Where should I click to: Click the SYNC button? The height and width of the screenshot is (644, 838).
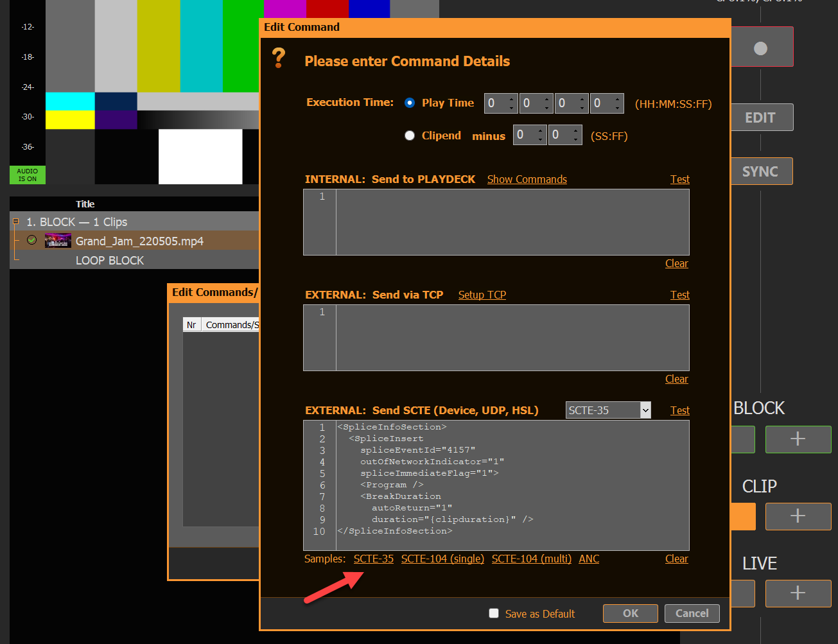click(760, 171)
